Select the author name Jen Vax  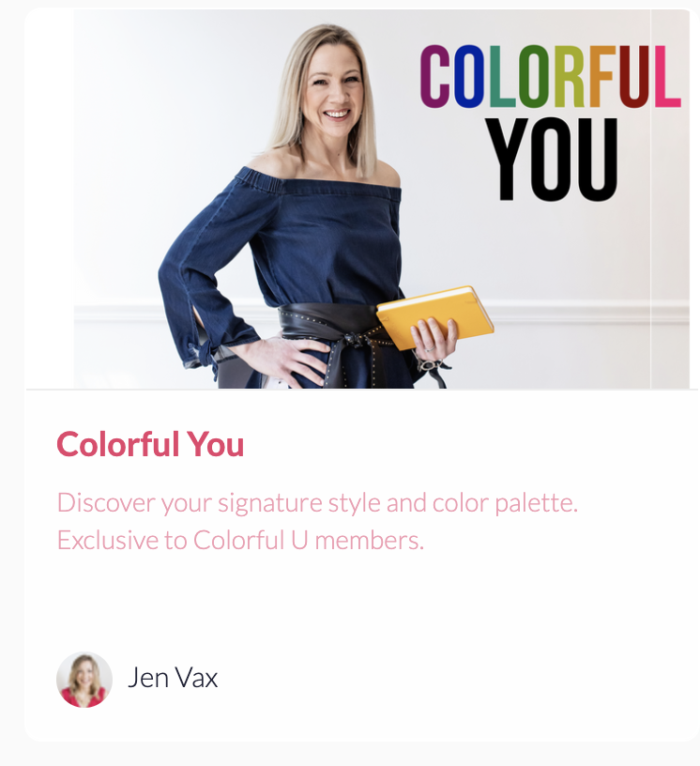coord(173,678)
